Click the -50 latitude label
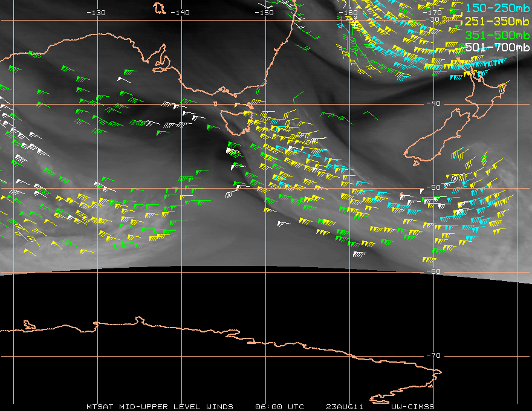Image resolution: width=532 pixels, height=411 pixels. [x=433, y=187]
